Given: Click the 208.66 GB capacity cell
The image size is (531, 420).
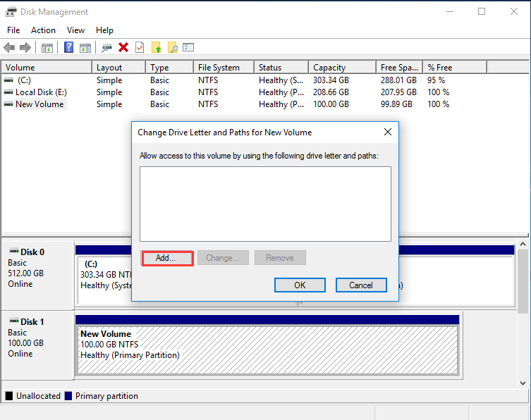Looking at the screenshot, I should 331,92.
